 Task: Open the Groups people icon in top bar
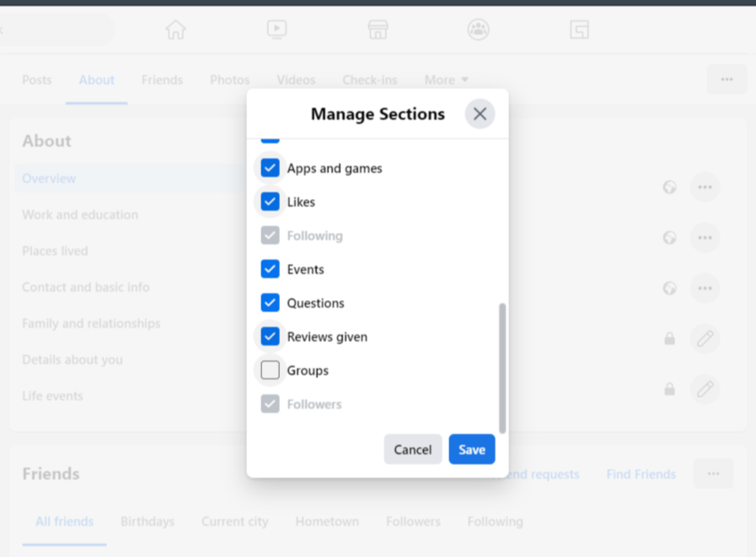point(478,29)
